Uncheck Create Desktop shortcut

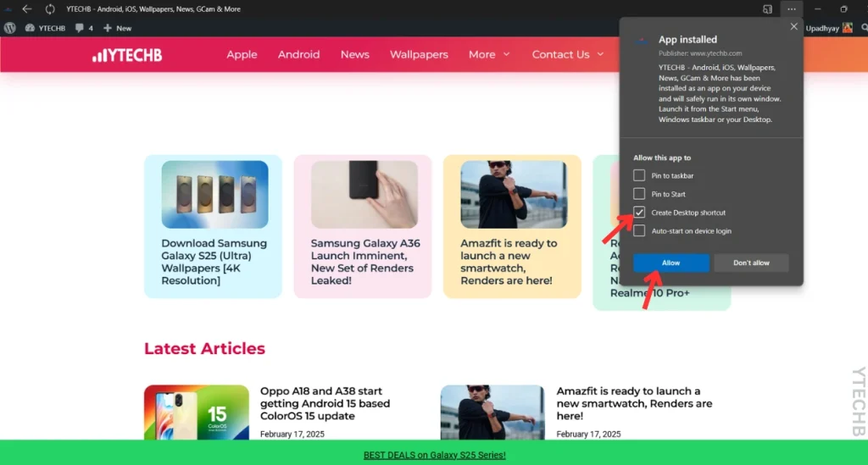(x=639, y=213)
